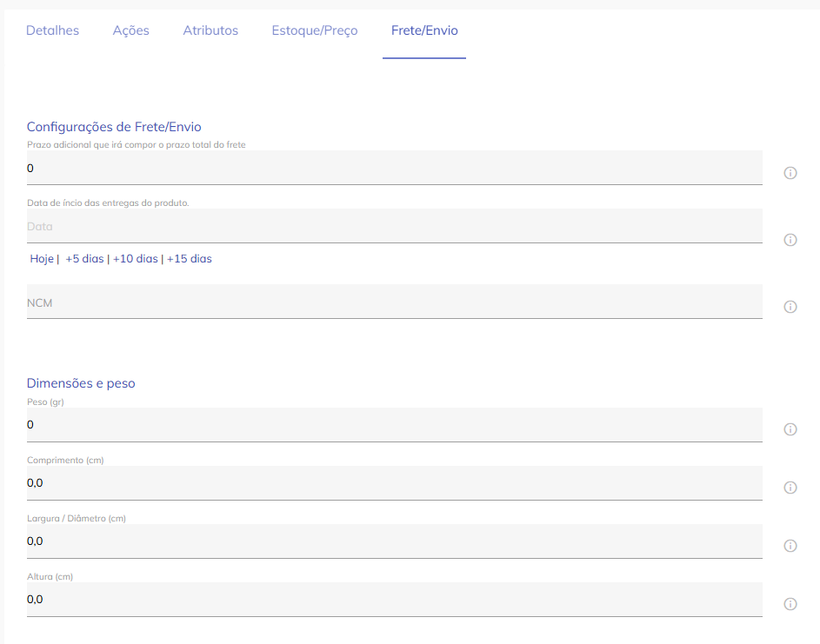The image size is (820, 644).
Task: Focus the Altura (cm) input field
Action: point(394,600)
